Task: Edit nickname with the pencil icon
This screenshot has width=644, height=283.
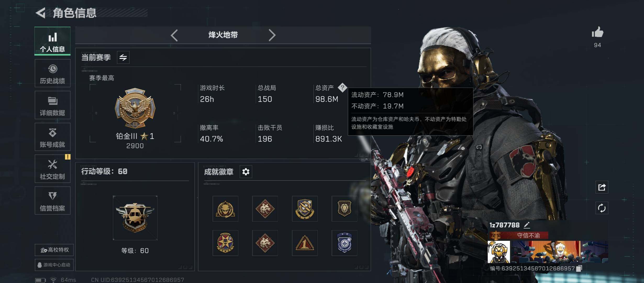Action: tap(526, 225)
